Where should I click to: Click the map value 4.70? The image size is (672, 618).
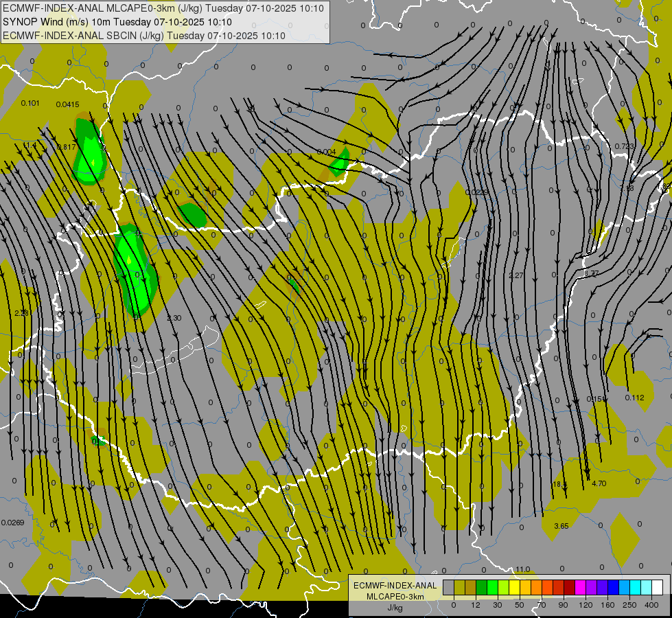pos(599,483)
